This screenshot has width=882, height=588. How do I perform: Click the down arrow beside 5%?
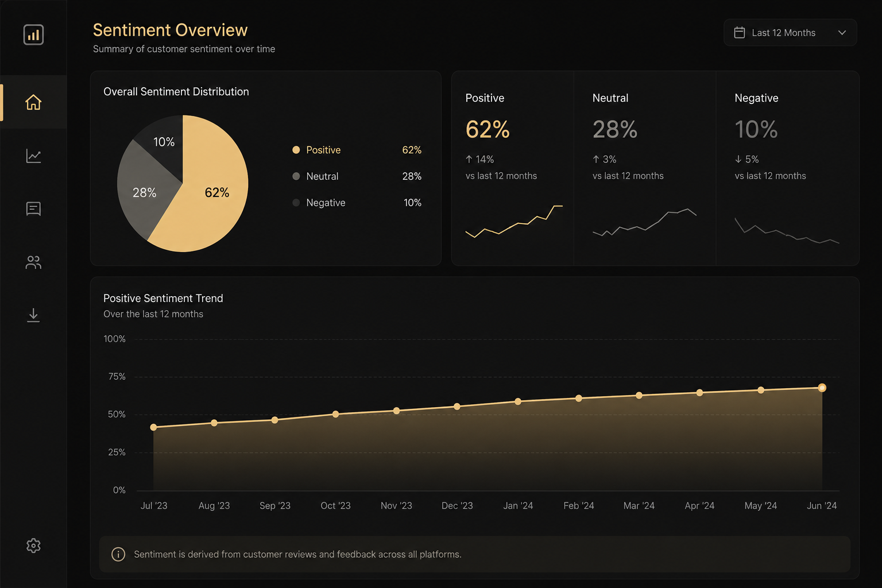[x=738, y=159]
